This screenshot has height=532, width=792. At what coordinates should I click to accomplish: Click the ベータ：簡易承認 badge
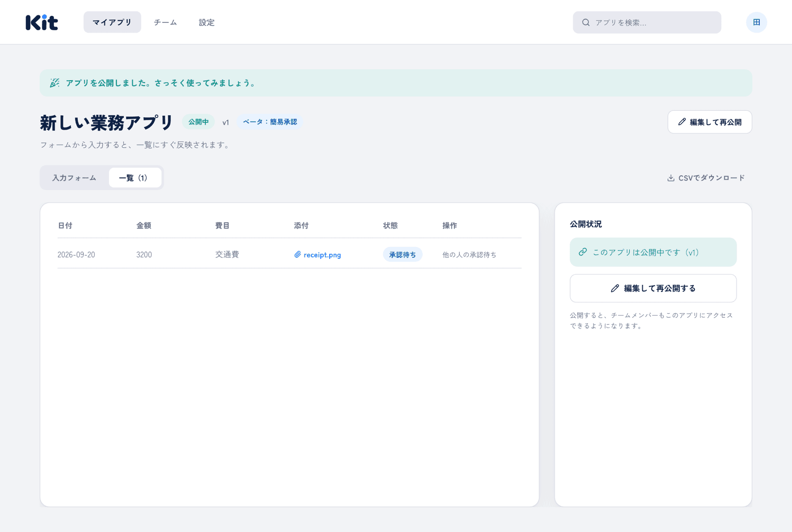click(270, 122)
